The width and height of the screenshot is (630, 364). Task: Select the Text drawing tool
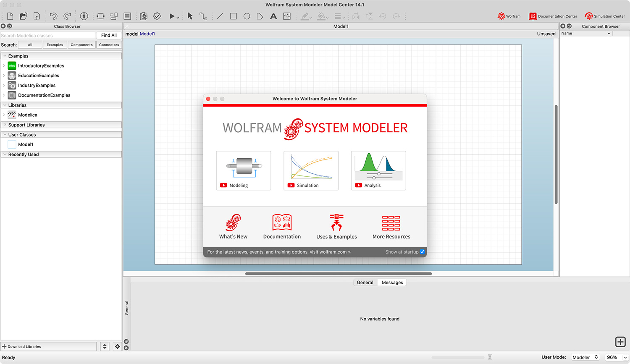tap(273, 16)
